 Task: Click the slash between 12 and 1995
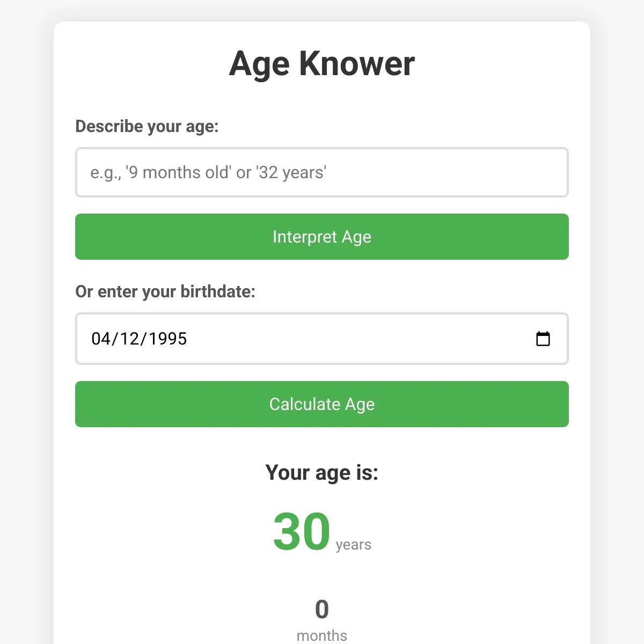pos(144,339)
